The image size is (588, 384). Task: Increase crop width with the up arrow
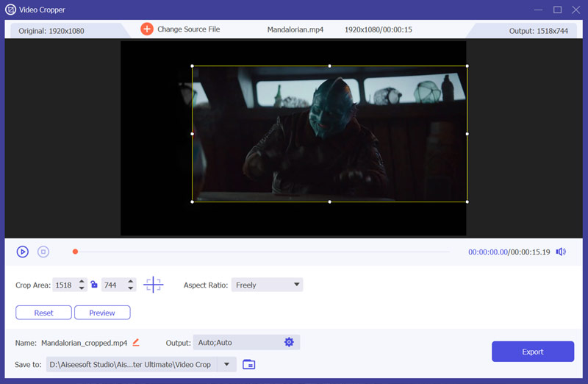[82, 281]
